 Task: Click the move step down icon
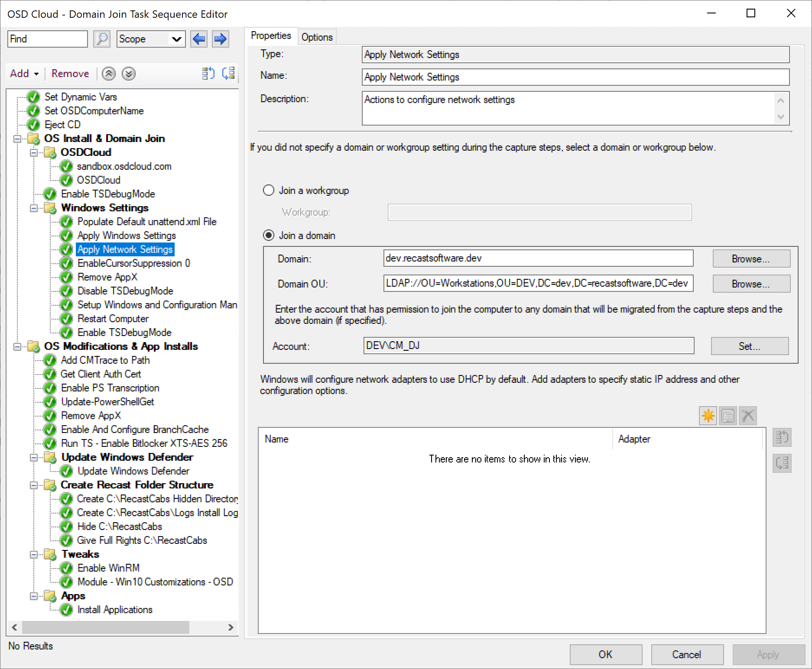129,74
